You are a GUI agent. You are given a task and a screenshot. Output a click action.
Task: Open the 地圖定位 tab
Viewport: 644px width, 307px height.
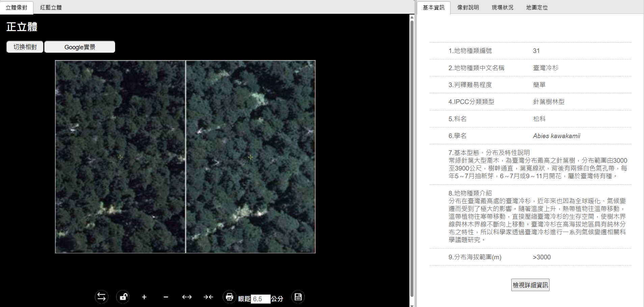(x=537, y=7)
